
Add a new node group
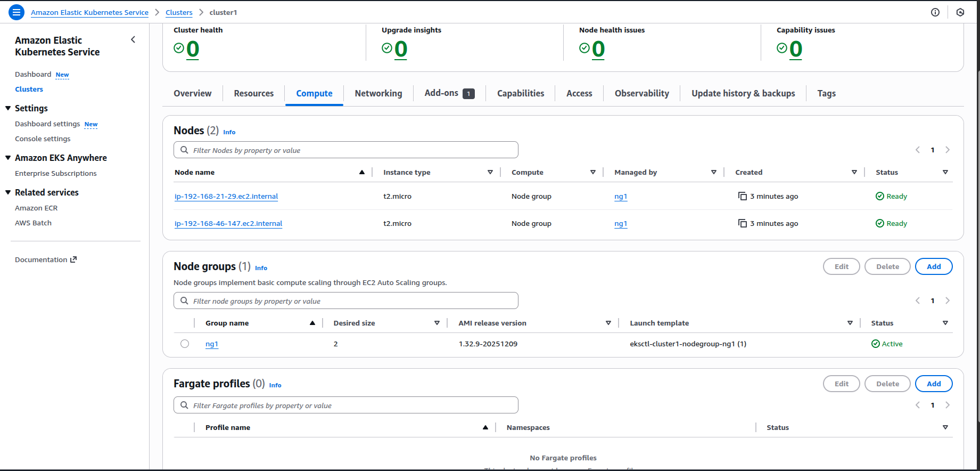[934, 266]
